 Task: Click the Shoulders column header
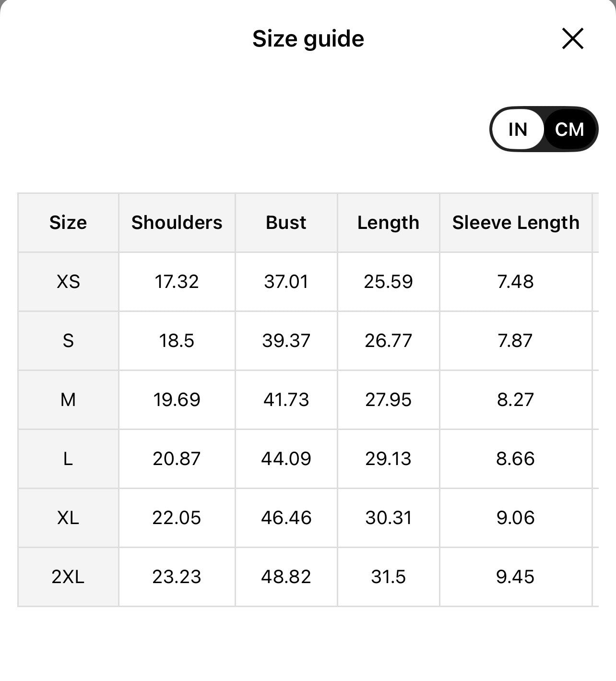pyautogui.click(x=177, y=223)
